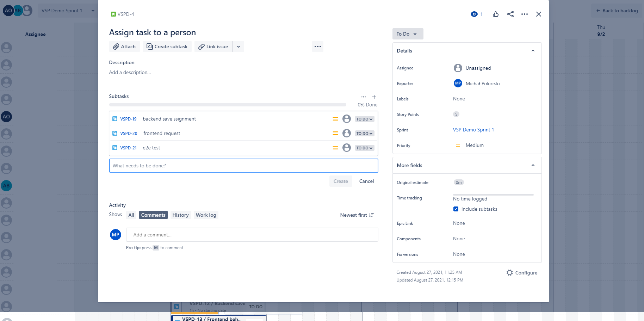Open the subtasks three-dot menu

click(x=363, y=97)
